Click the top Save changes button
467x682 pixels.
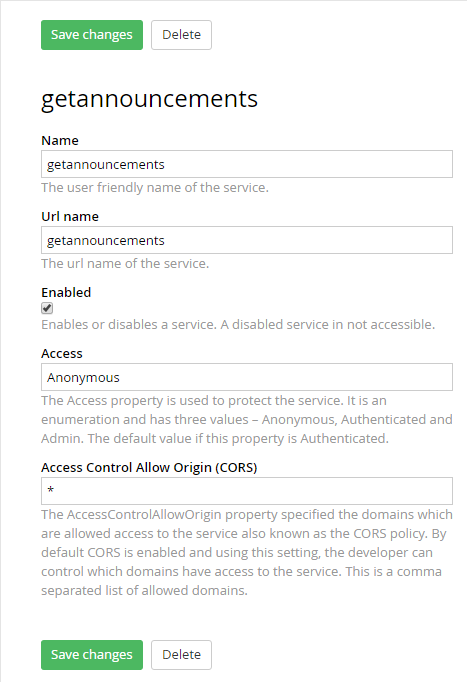pos(92,35)
